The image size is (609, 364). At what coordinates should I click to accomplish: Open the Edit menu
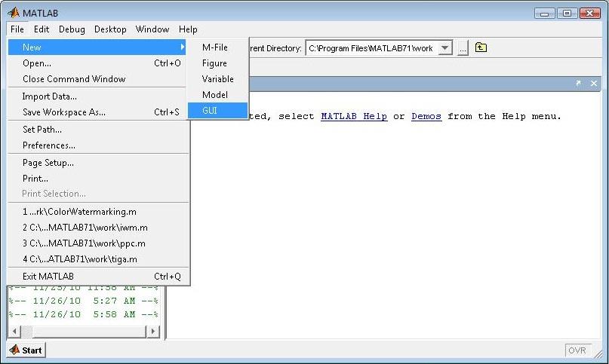click(42, 29)
